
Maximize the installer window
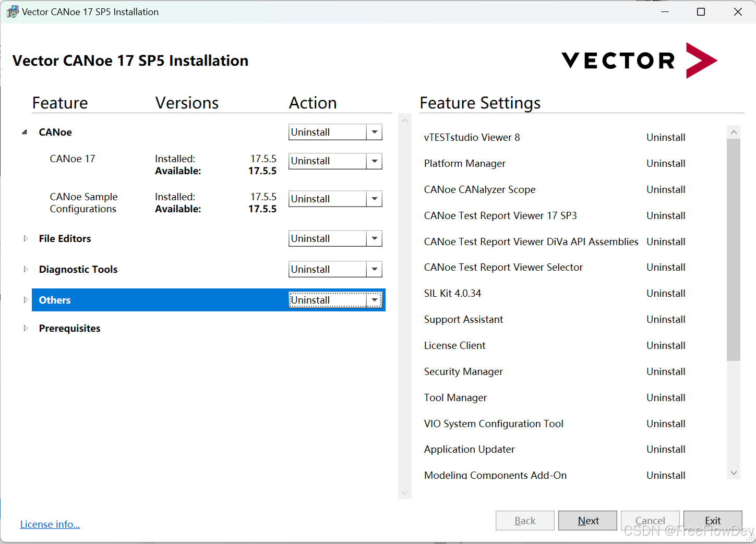[x=701, y=11]
